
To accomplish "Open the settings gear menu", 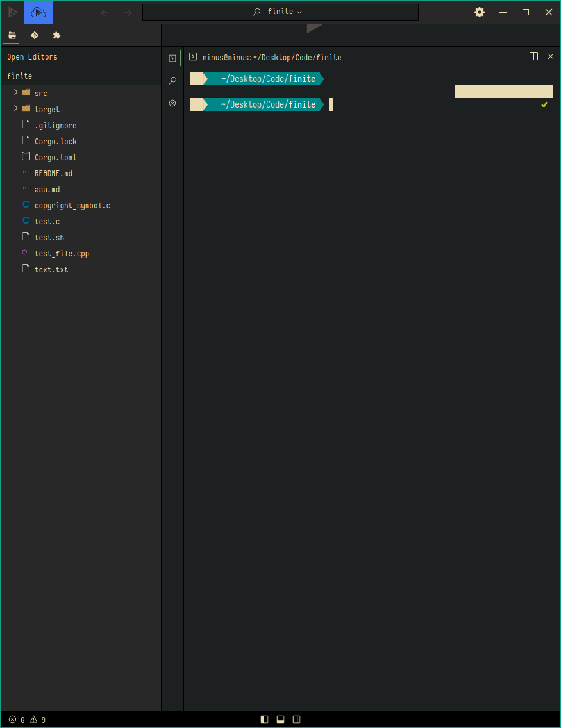I will tap(480, 12).
